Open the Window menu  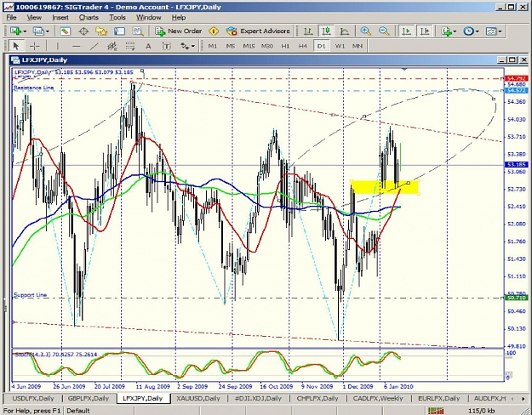pos(149,18)
